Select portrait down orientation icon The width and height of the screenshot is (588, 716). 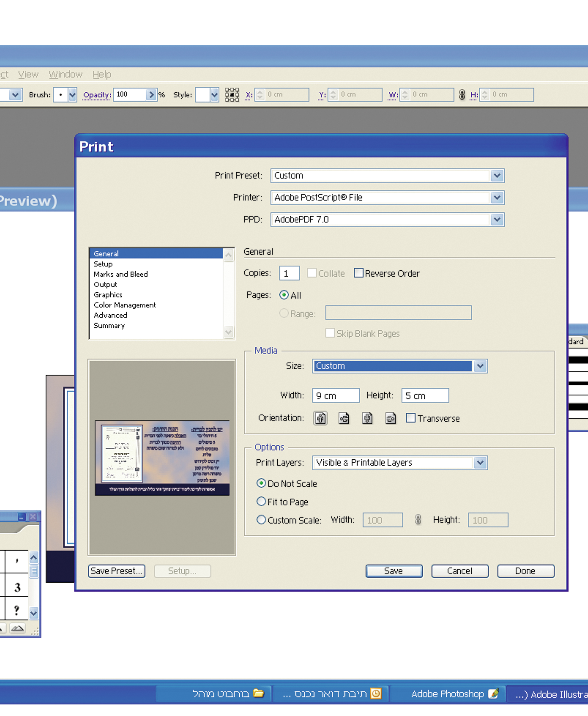coord(367,418)
